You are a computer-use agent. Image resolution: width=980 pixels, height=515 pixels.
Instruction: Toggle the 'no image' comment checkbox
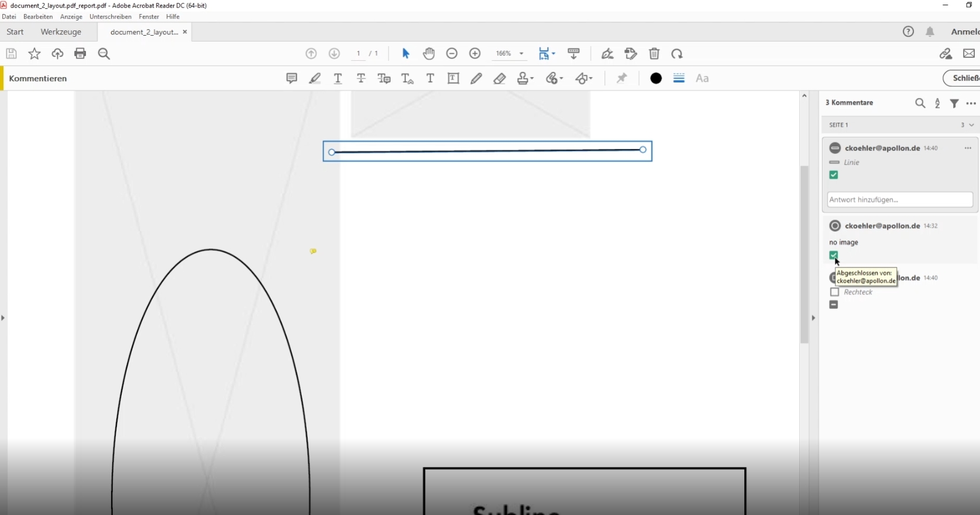pyautogui.click(x=834, y=255)
